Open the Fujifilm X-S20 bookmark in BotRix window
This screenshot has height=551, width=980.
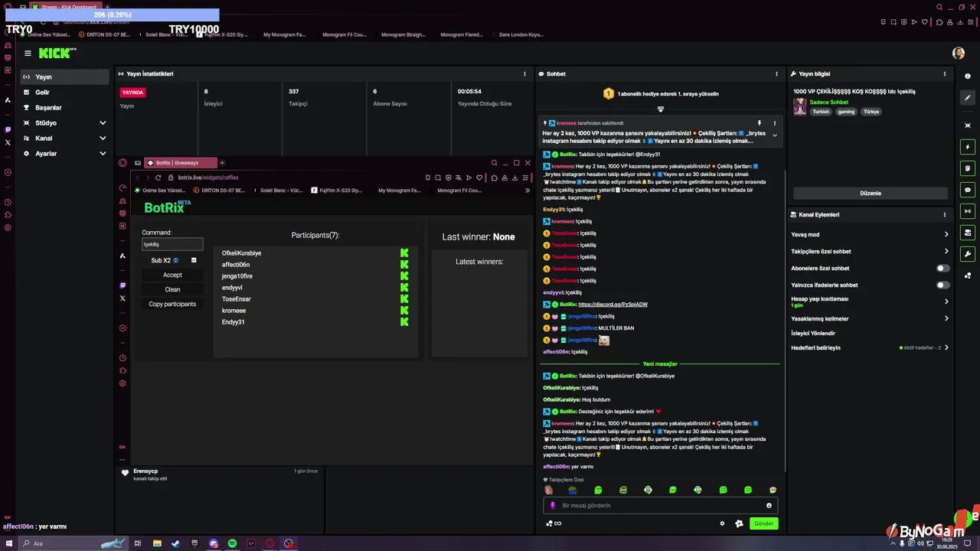tap(338, 191)
